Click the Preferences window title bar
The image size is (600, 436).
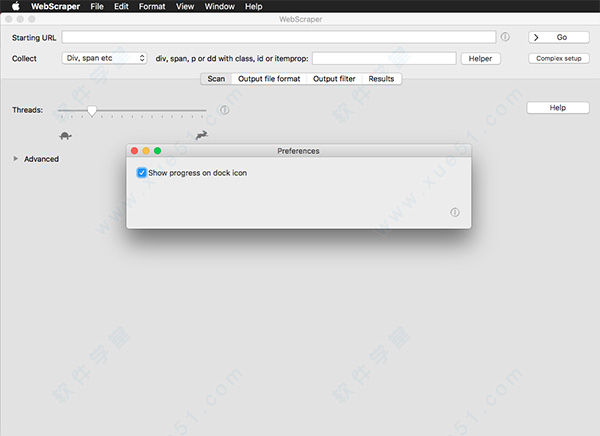298,151
